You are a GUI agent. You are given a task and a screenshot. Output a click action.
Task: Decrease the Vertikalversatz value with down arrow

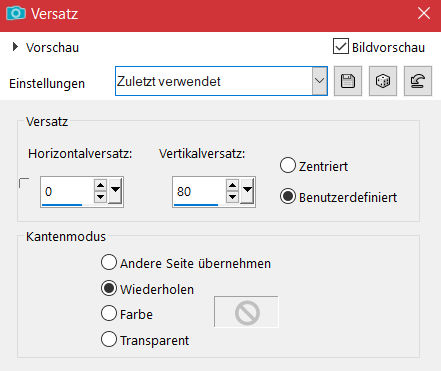click(232, 197)
